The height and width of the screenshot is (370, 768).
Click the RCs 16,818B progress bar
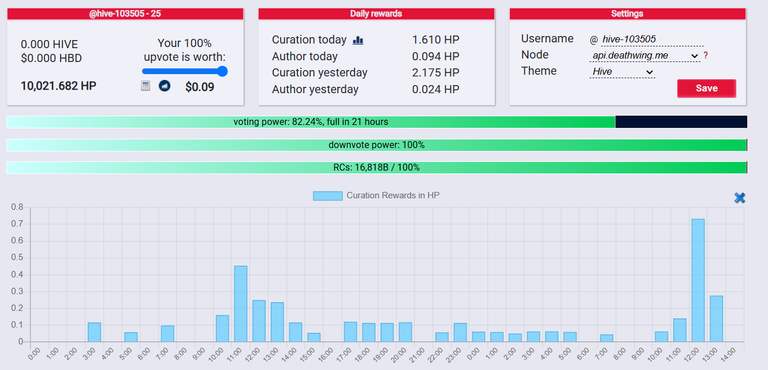(x=376, y=168)
